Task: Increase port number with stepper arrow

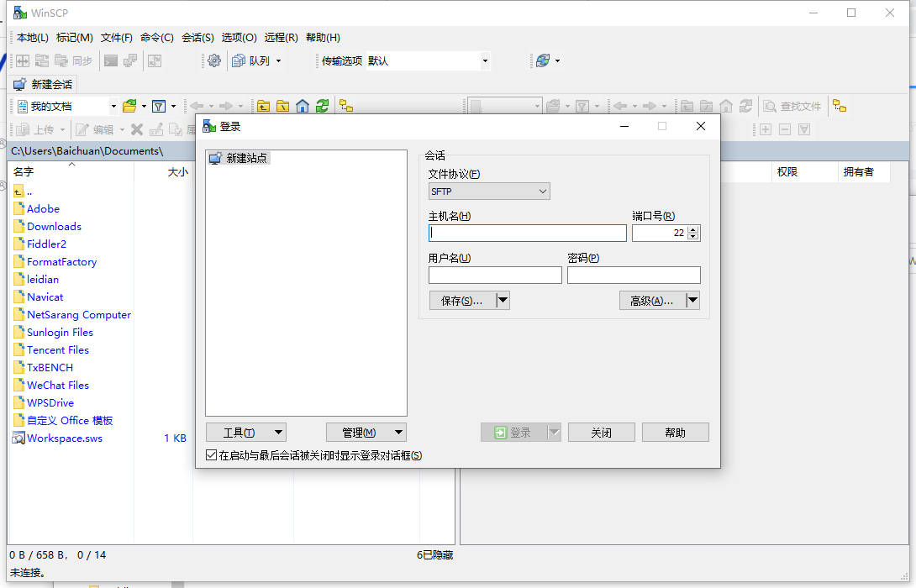Action: 692,228
